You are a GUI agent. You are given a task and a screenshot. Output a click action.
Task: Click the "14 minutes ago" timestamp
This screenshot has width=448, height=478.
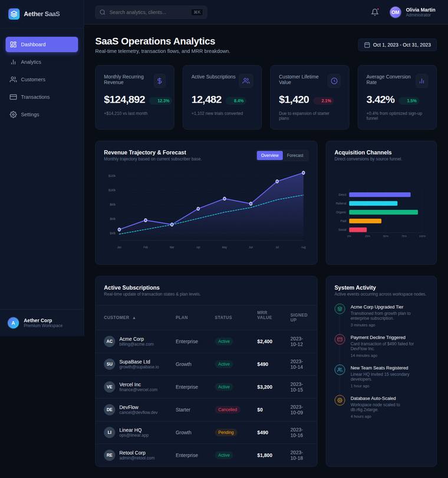point(364,356)
